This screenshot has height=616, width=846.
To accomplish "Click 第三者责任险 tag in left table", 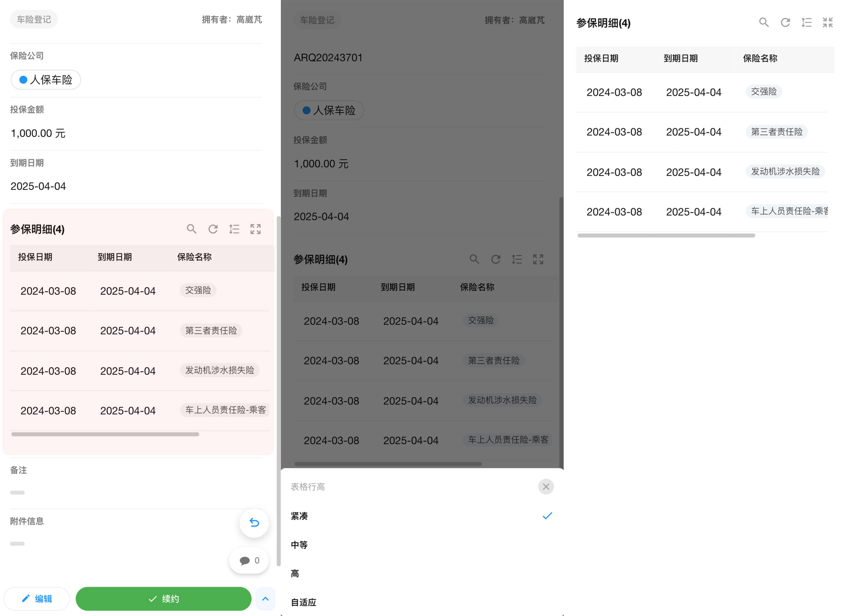I will click(211, 330).
